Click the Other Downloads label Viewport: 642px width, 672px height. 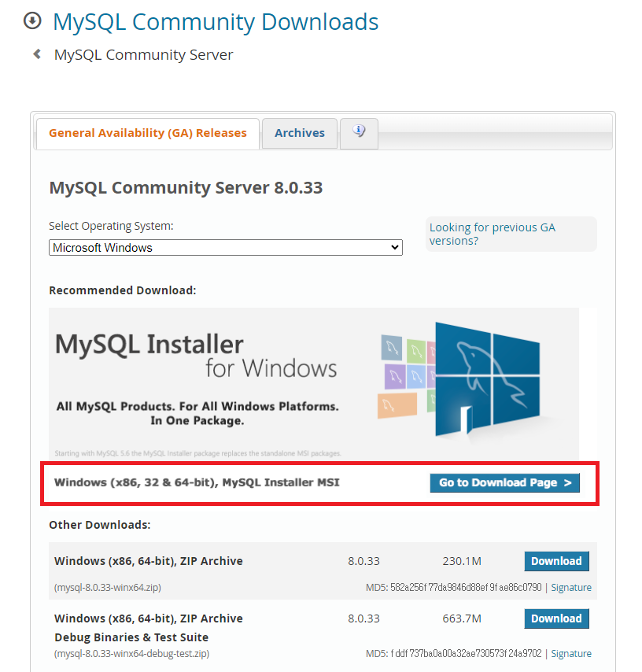100,525
